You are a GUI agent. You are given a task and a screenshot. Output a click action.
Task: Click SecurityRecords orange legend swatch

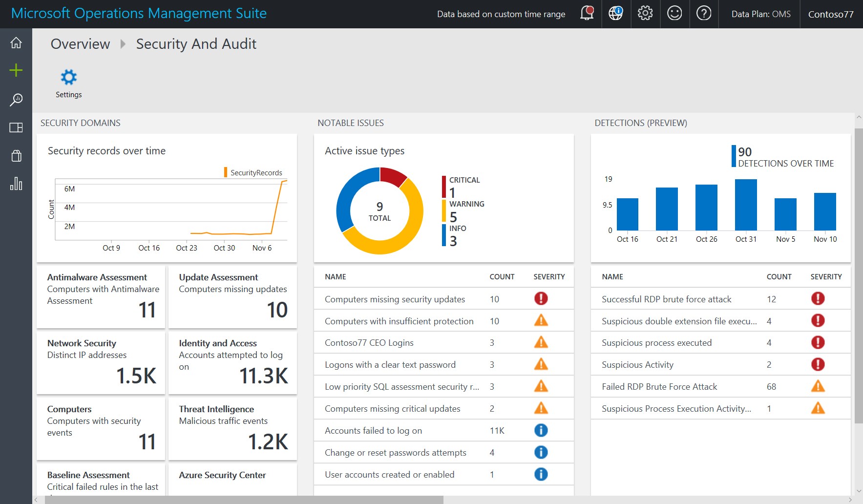point(226,172)
